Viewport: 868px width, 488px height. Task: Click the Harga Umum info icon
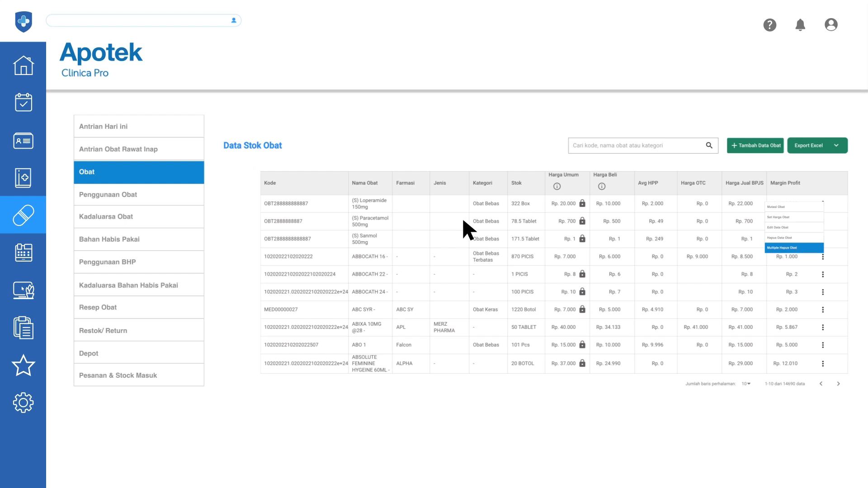tap(557, 187)
